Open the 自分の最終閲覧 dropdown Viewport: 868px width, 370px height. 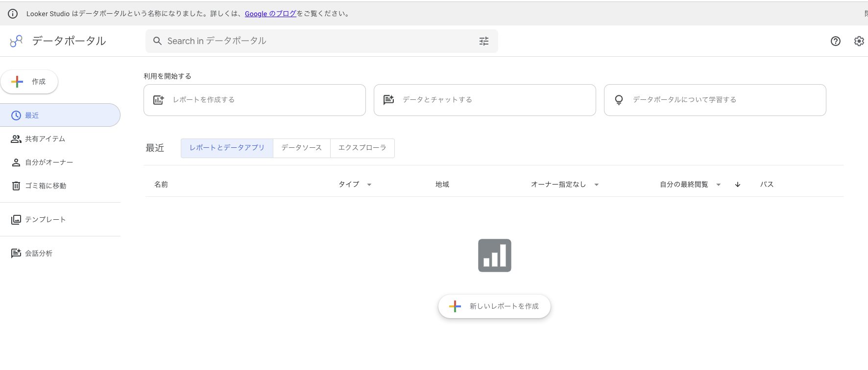719,185
